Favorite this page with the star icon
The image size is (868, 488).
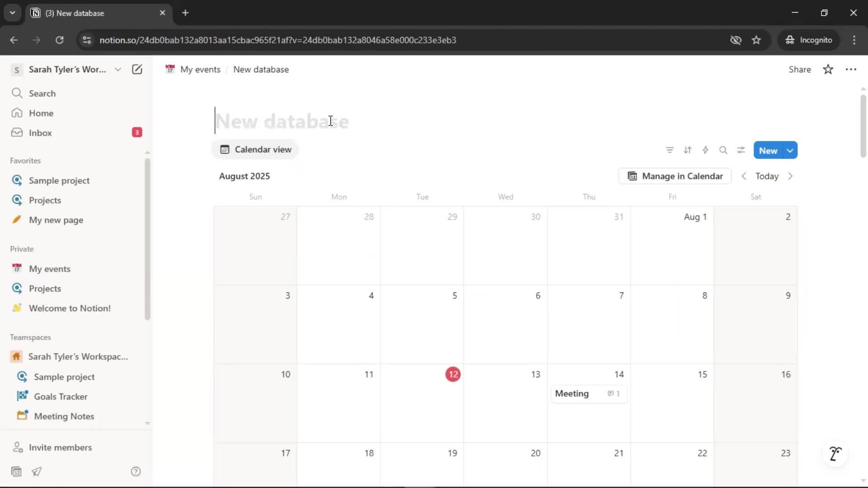click(x=828, y=69)
